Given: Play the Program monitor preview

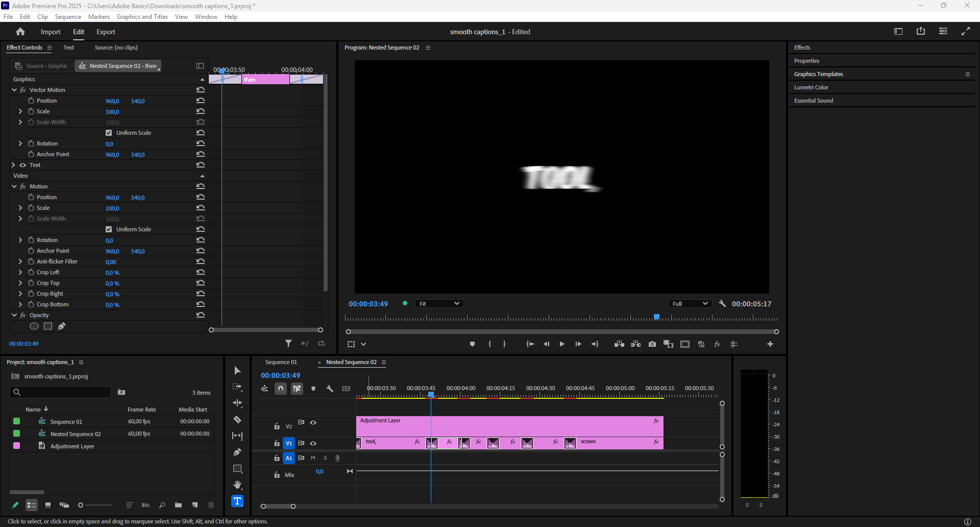Looking at the screenshot, I should tap(562, 344).
